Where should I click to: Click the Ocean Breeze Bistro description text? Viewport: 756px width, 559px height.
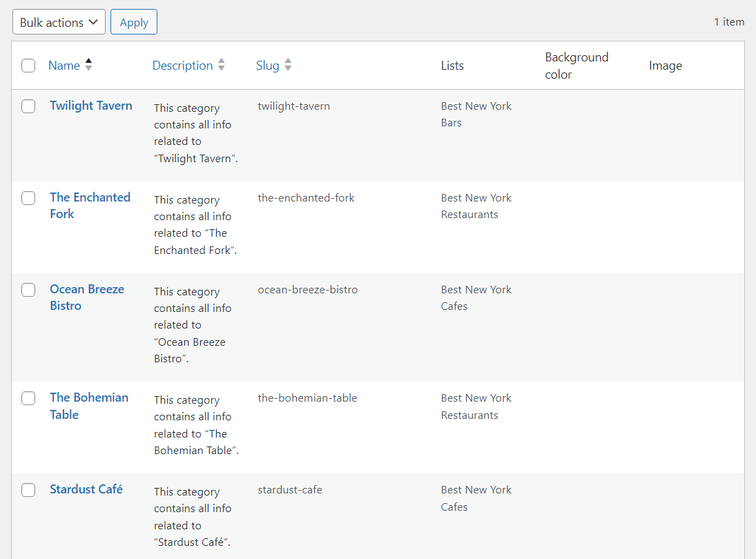[x=193, y=325]
